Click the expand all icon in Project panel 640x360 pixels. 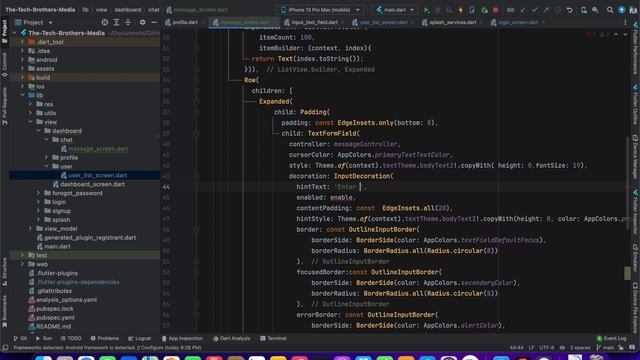coord(116,22)
